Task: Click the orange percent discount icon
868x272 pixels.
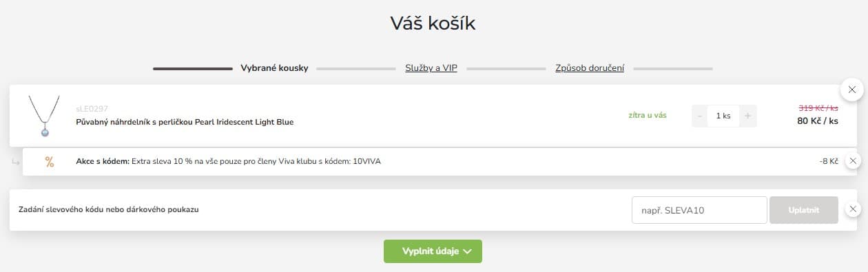Action: tap(50, 162)
